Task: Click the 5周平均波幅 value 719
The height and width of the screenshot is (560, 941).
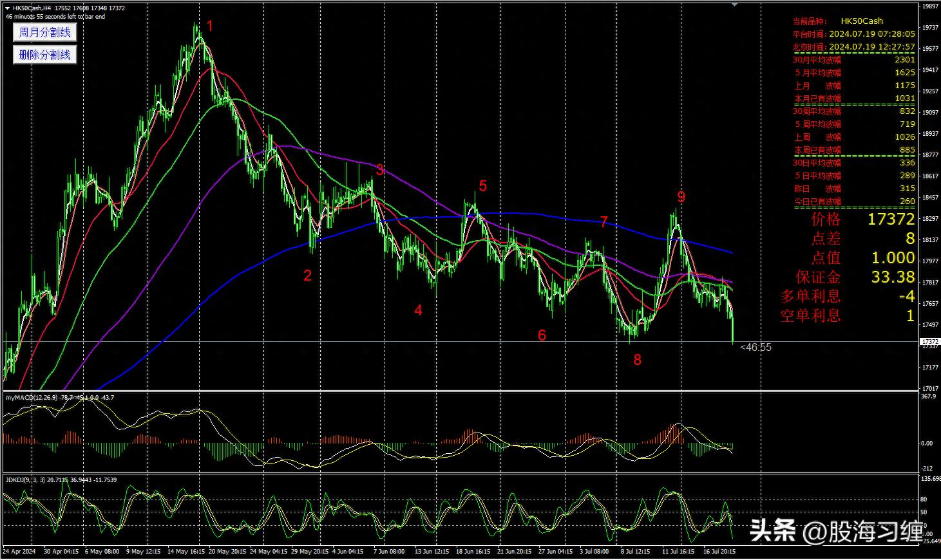Action: click(x=908, y=124)
